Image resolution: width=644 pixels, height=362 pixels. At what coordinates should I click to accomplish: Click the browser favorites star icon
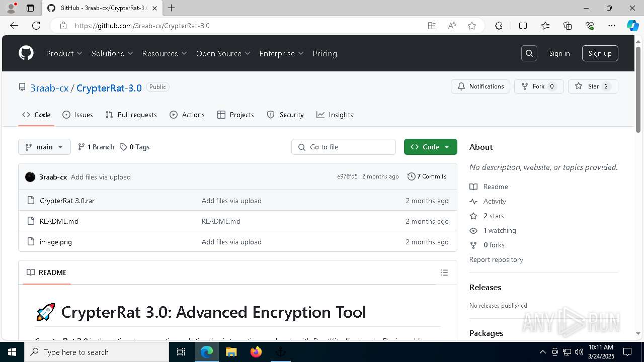[472, 26]
